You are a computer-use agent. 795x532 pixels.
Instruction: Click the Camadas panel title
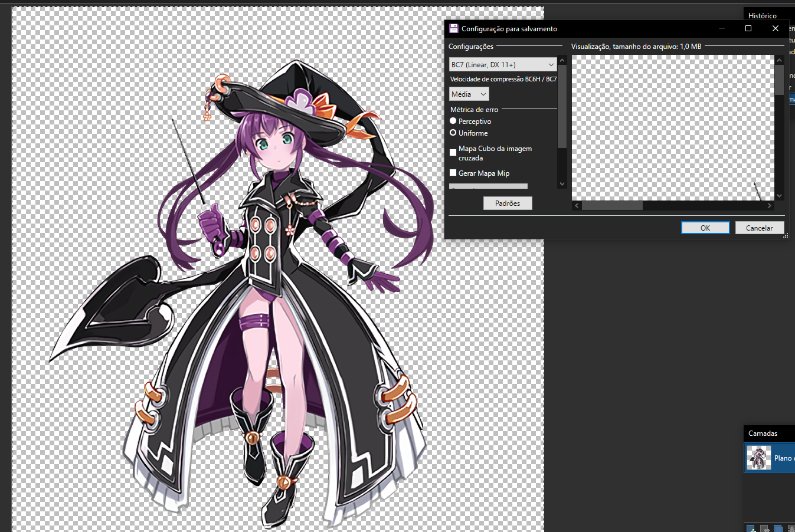tap(763, 434)
